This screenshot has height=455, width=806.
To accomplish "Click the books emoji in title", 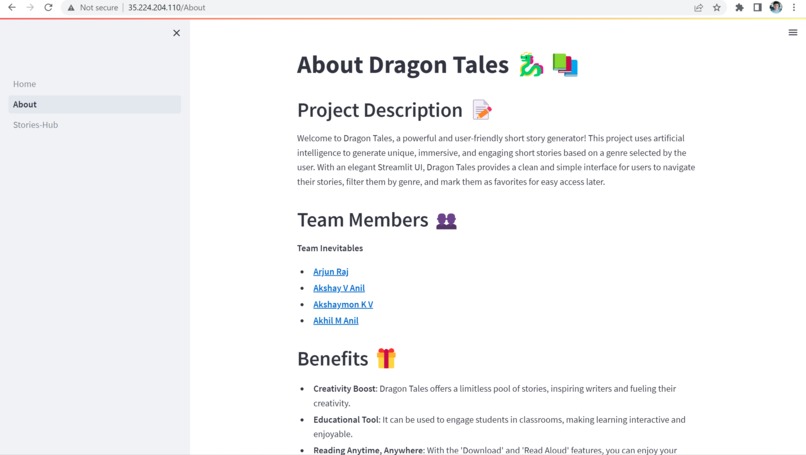I will point(565,65).
